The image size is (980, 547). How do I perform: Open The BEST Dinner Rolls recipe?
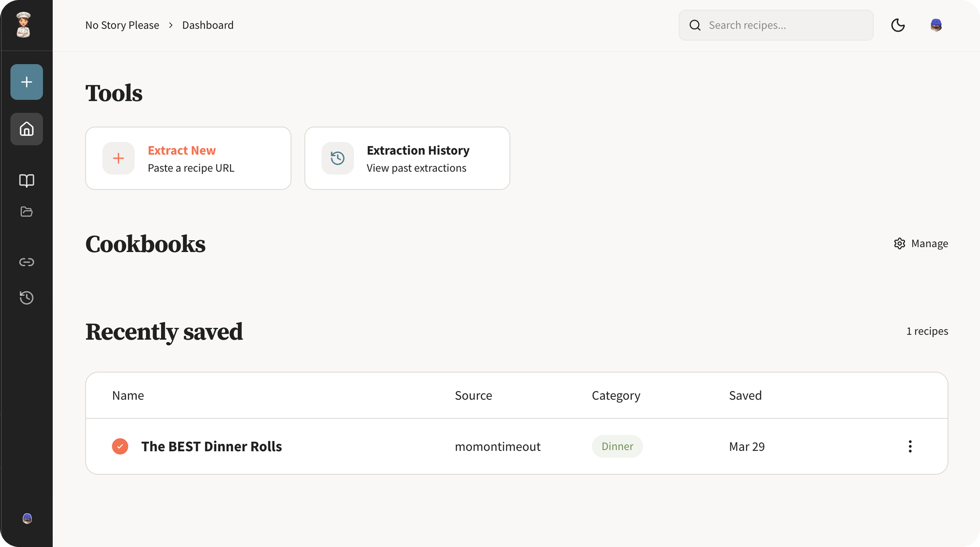211,446
